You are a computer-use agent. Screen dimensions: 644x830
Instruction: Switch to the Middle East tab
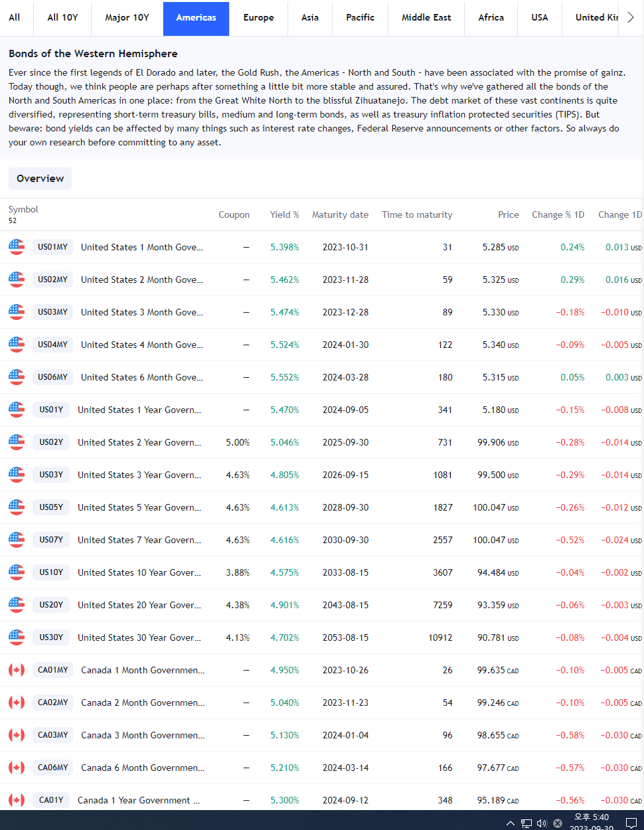pyautogui.click(x=426, y=18)
